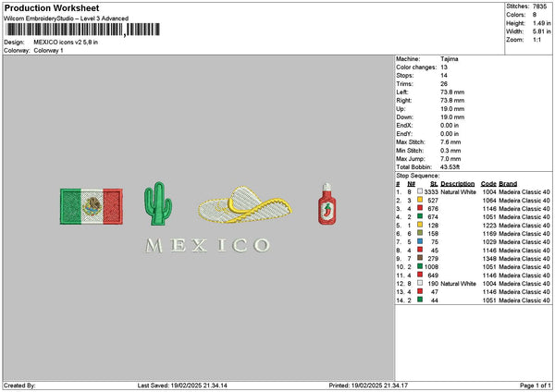
Task: Click the 'Stop Sequence:' heading
Action: tap(418, 176)
